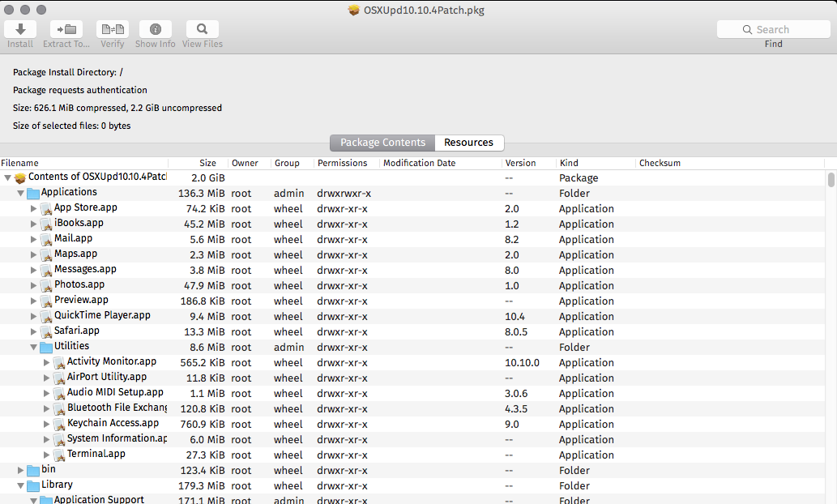Collapse the Utilities folder

(34, 348)
